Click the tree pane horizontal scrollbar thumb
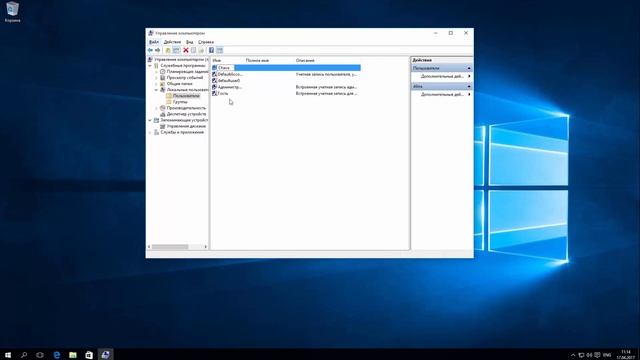640x360 pixels. click(x=170, y=247)
